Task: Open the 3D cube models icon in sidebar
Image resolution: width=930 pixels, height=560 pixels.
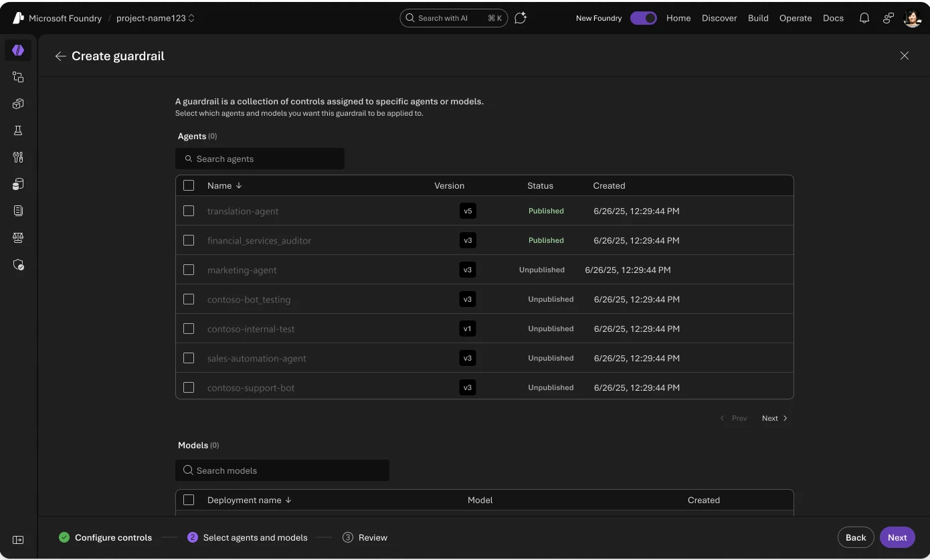Action: pyautogui.click(x=18, y=104)
